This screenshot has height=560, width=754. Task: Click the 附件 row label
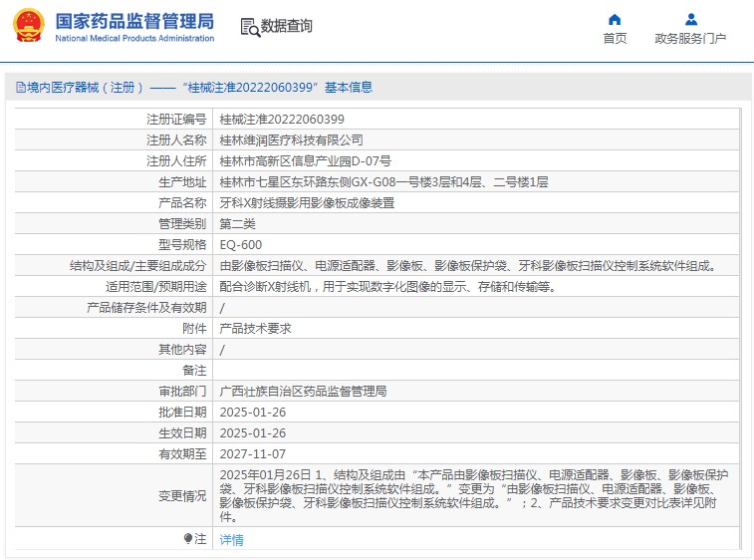pos(194,329)
